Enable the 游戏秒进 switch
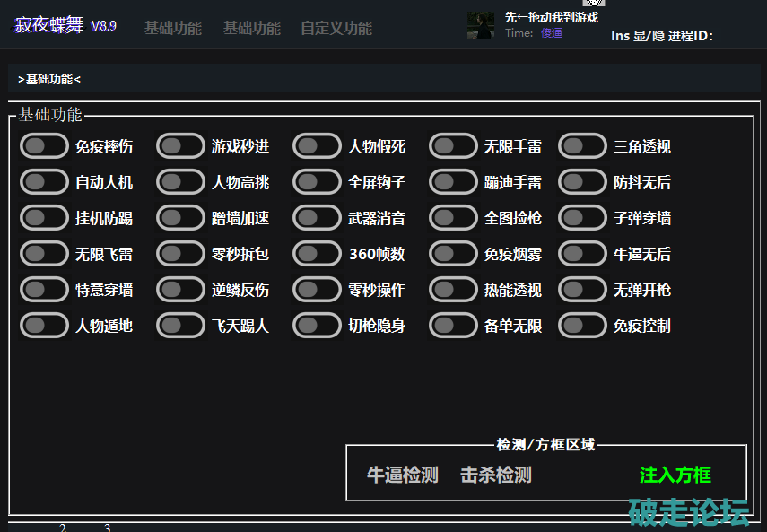This screenshot has width=767, height=532. (x=180, y=146)
